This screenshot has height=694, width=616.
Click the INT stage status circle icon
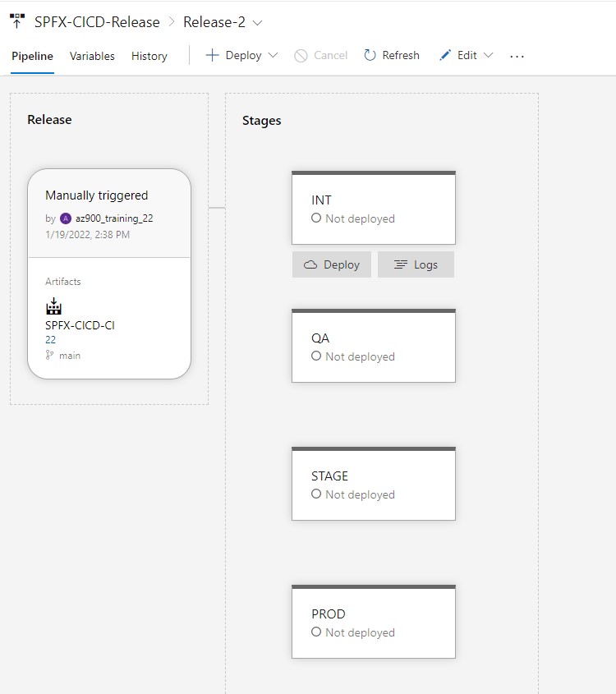(x=316, y=218)
